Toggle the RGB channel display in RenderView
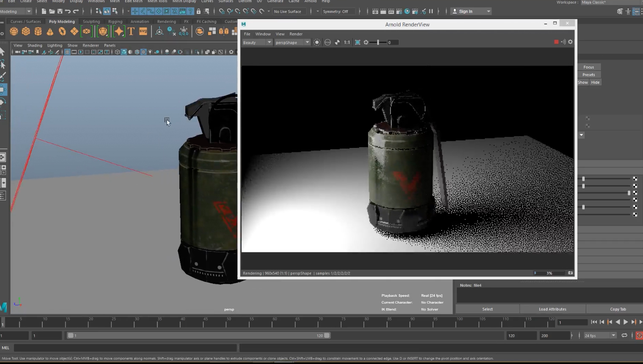 [x=327, y=42]
